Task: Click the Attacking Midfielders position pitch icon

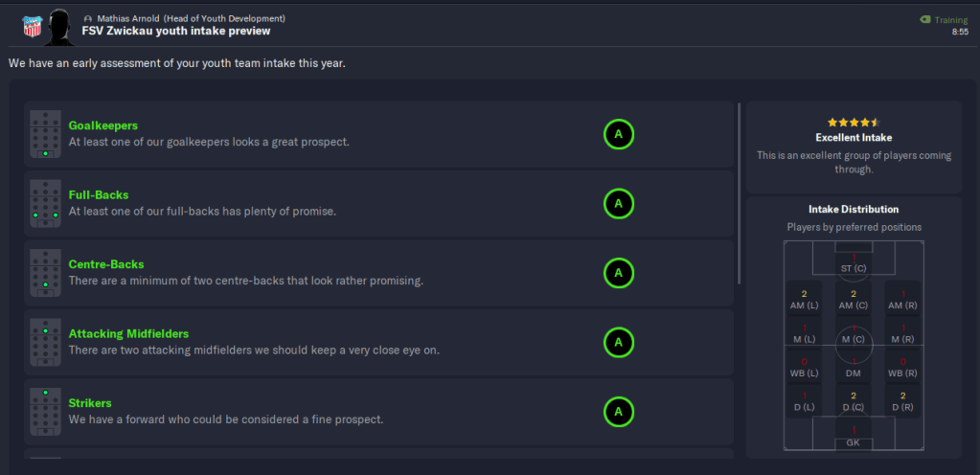Action: pyautogui.click(x=45, y=342)
